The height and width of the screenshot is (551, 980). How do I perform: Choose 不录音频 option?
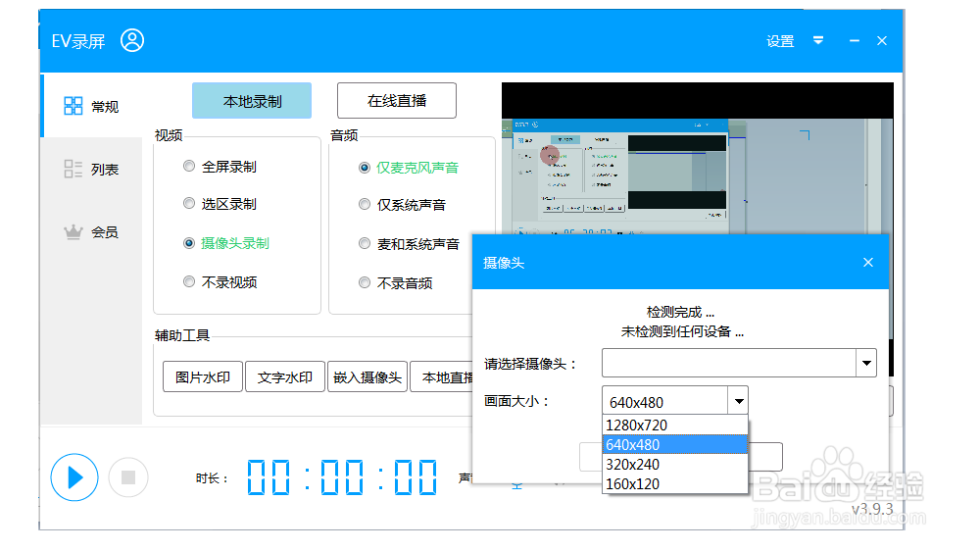396,283
